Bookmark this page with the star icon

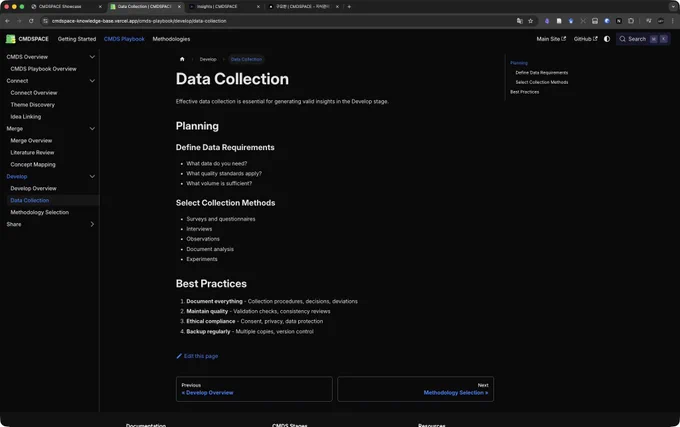click(530, 21)
